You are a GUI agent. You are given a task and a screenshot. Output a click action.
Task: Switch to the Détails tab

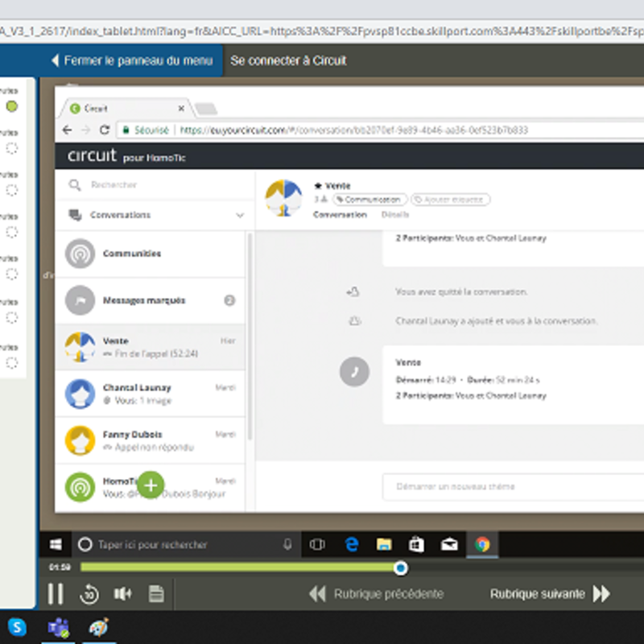coord(395,215)
